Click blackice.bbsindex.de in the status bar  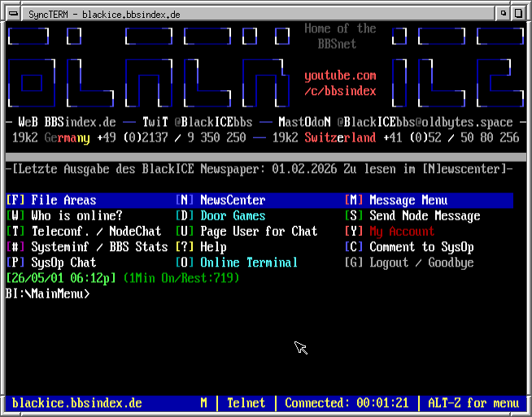pyautogui.click(x=77, y=402)
